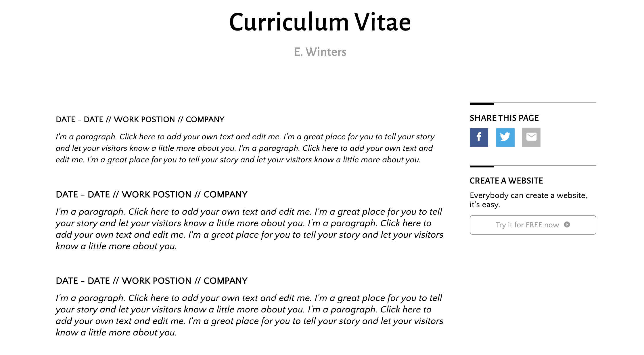Image resolution: width=644 pixels, height=355 pixels.
Task: Select the second job description paragraph
Action: pos(250,229)
